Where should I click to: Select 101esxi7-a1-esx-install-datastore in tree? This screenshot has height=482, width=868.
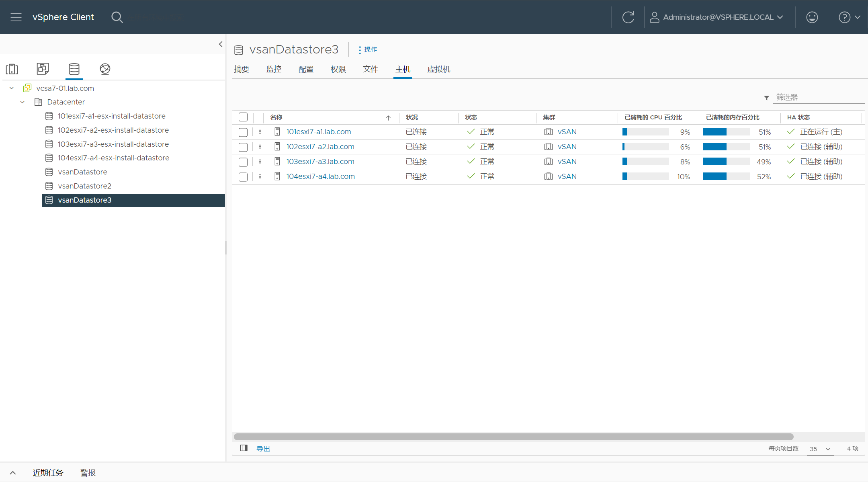pyautogui.click(x=112, y=116)
